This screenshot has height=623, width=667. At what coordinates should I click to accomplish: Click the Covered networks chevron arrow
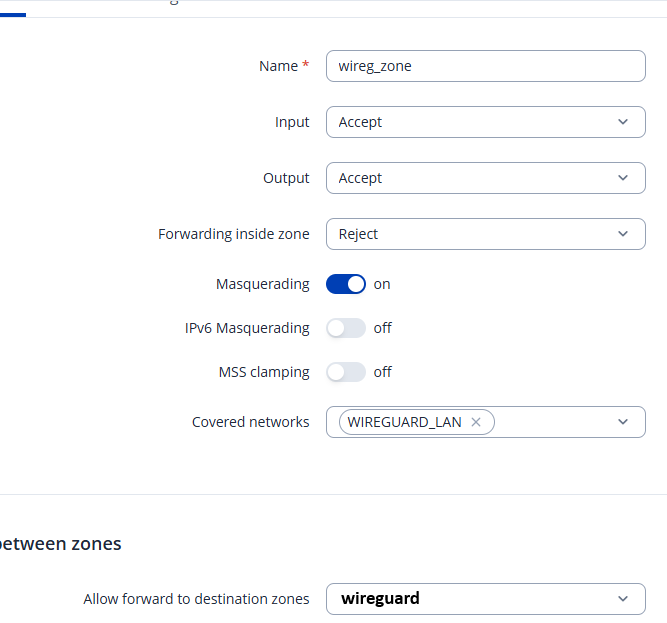pos(623,422)
